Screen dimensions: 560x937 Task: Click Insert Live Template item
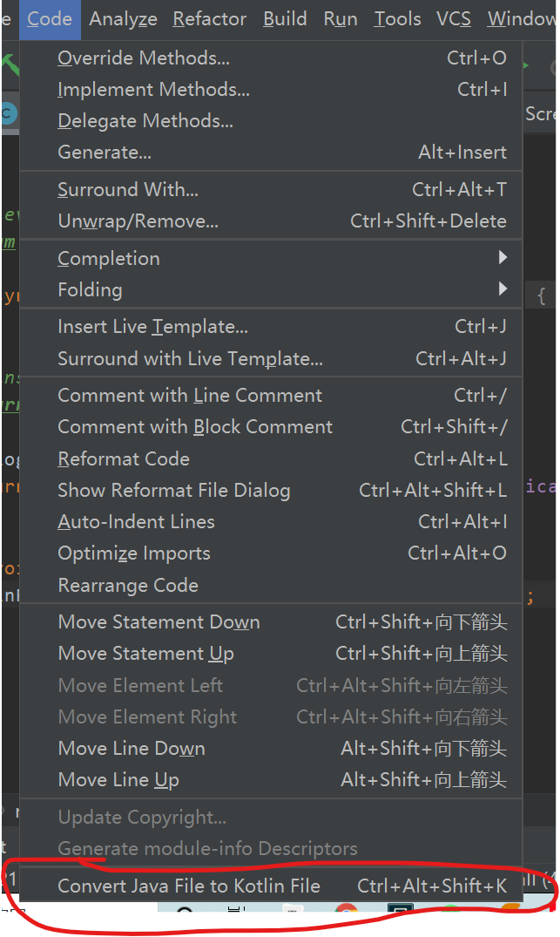[152, 327]
